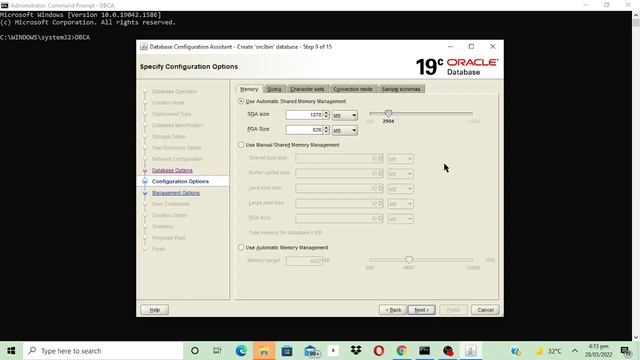
Task: Switch to the Character sets tab
Action: coord(307,89)
